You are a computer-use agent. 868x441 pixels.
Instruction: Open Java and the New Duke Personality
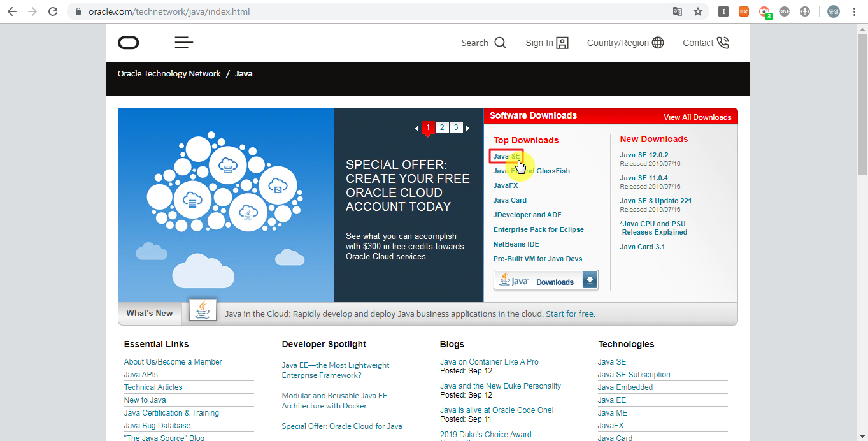tap(501, 386)
